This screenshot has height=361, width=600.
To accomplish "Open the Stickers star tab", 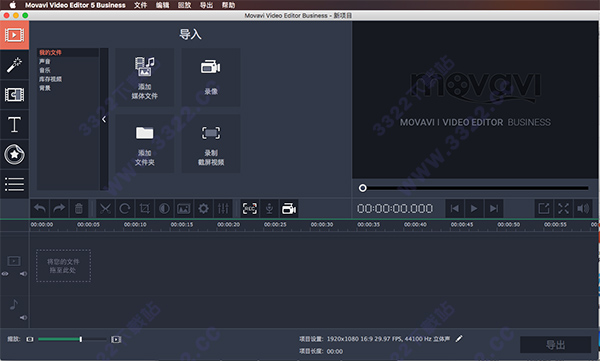I will [x=15, y=154].
